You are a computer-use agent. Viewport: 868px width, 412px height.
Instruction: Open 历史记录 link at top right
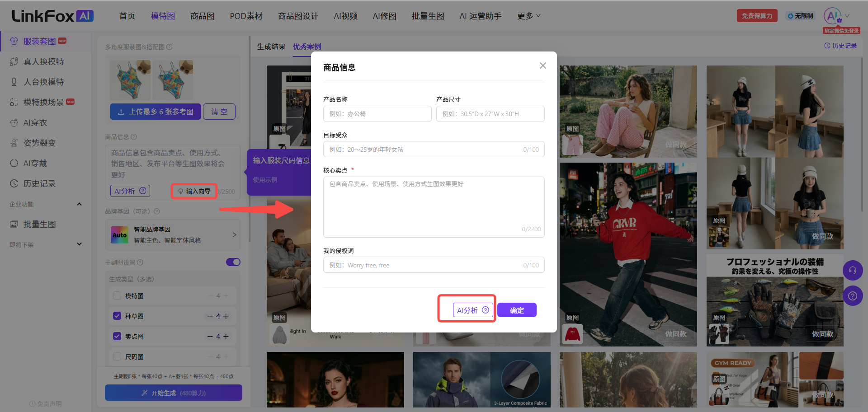point(840,46)
